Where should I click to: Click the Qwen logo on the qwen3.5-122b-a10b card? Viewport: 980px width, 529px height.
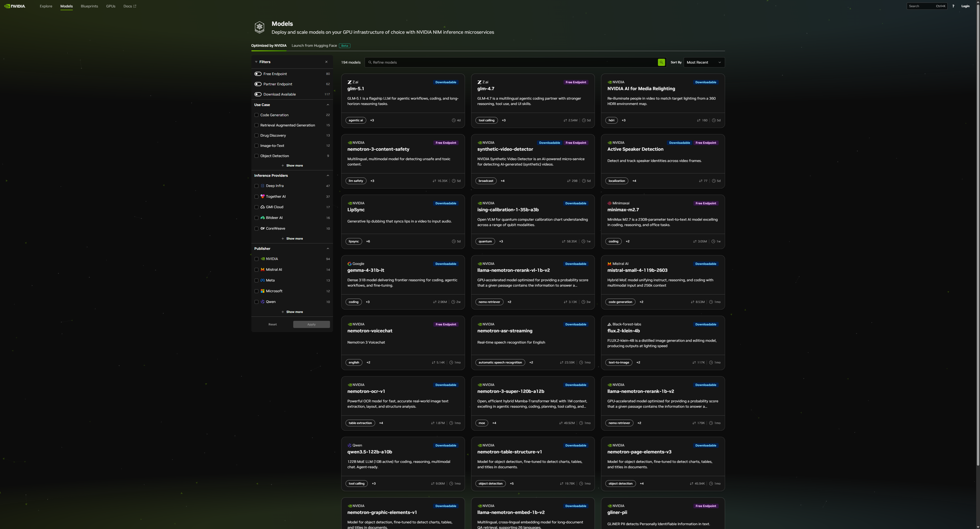(349, 445)
